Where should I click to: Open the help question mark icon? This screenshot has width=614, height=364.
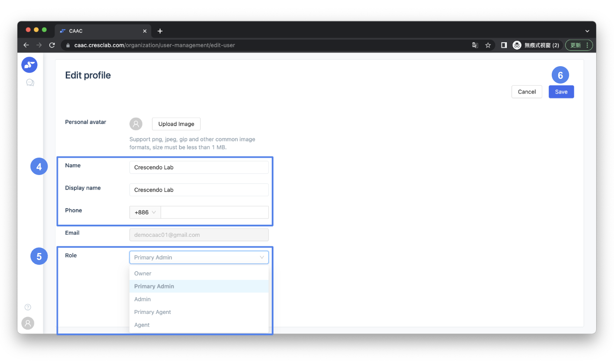tap(28, 307)
